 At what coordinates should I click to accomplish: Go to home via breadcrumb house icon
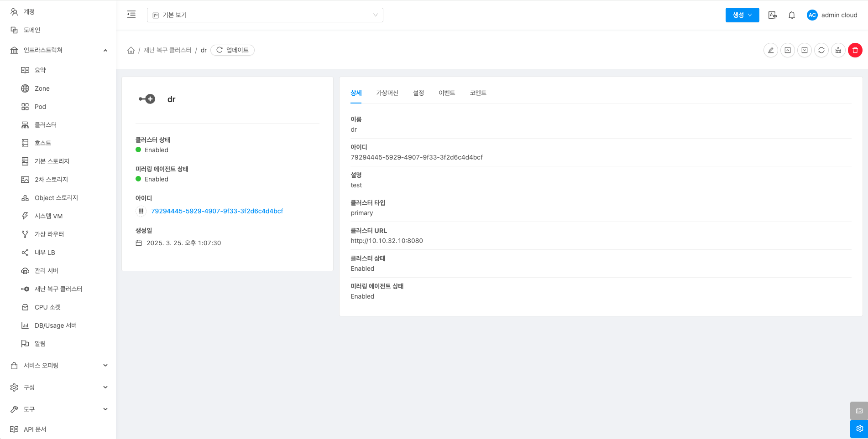coord(131,50)
